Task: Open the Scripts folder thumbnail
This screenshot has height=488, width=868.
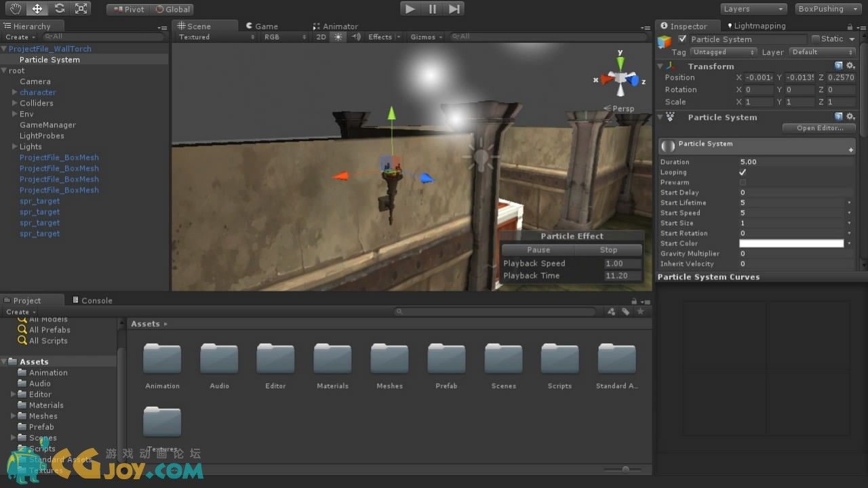Action: [559, 359]
